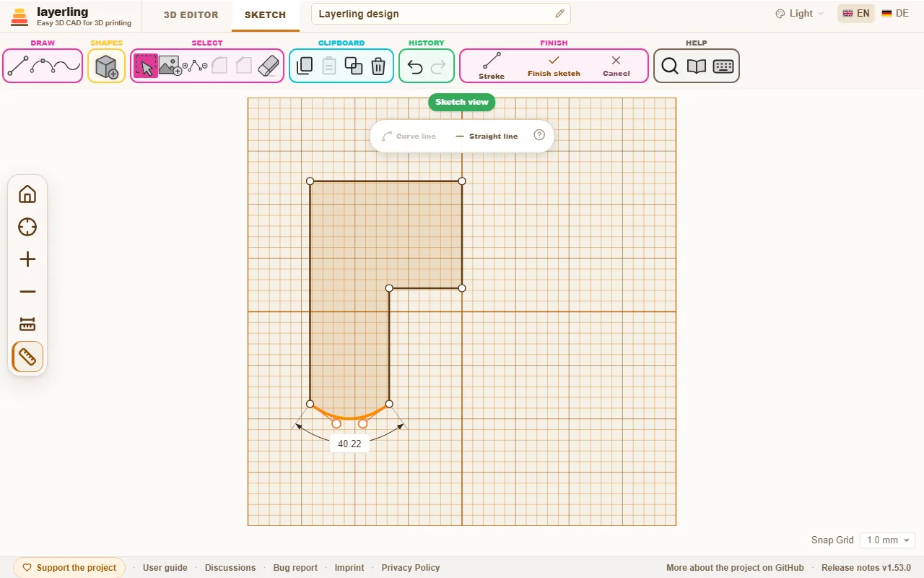Undo the last action
924x578 pixels.
point(415,66)
